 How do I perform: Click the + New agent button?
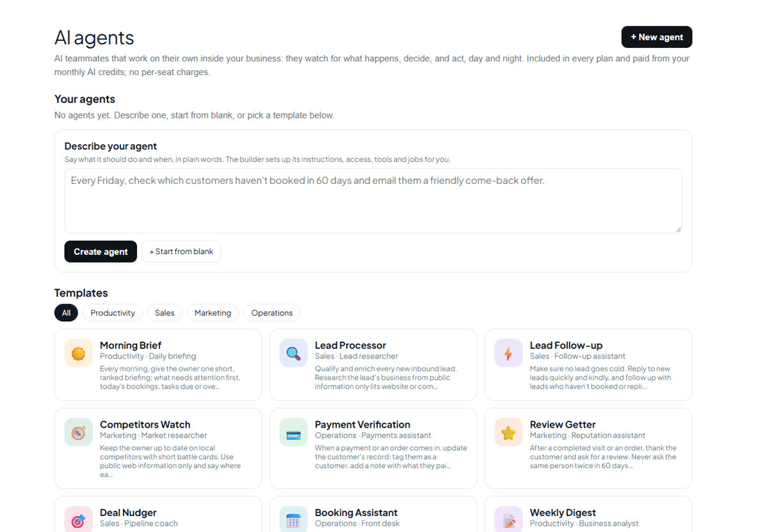click(x=657, y=37)
